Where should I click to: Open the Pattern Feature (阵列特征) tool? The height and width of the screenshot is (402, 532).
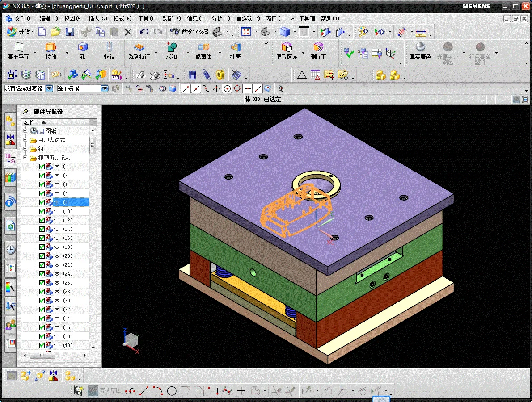(139, 51)
